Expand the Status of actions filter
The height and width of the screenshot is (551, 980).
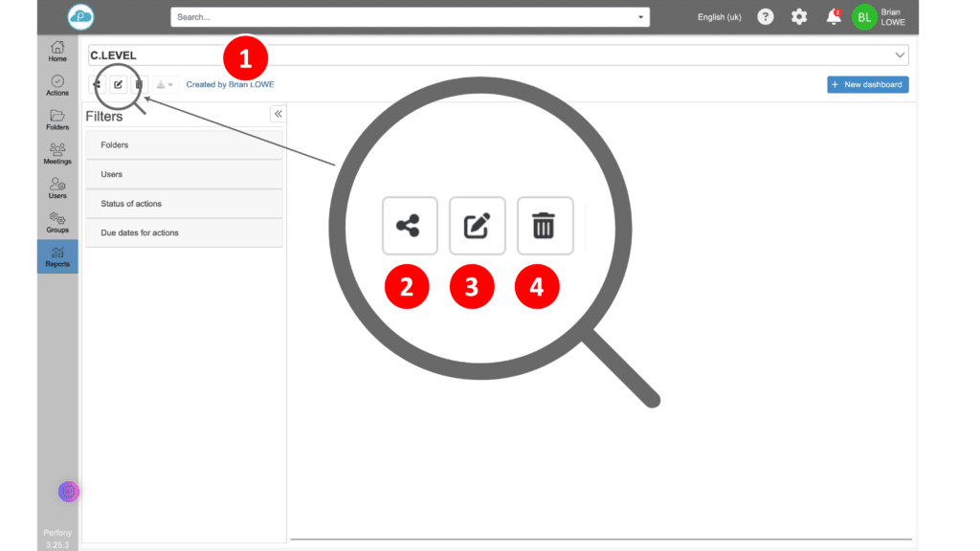tap(184, 204)
